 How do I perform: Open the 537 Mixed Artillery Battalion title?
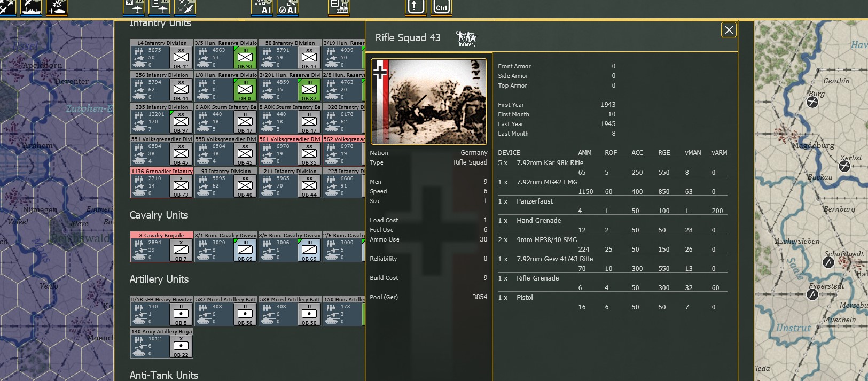(226, 299)
